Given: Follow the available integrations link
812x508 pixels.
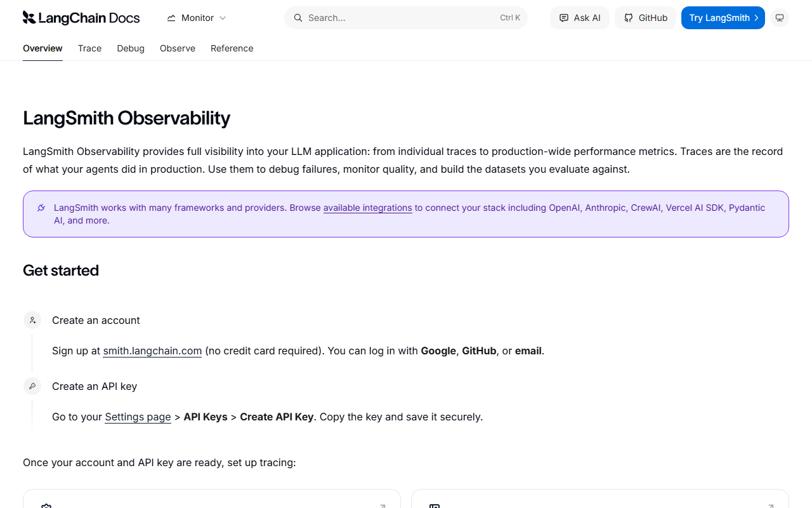Looking at the screenshot, I should pos(368,208).
